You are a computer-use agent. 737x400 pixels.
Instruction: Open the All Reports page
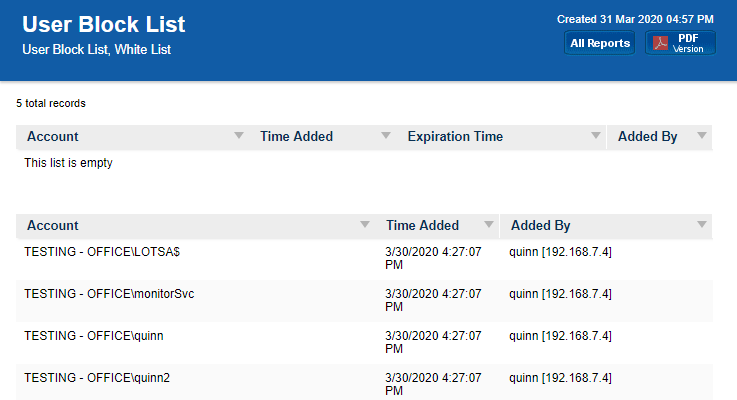[599, 43]
